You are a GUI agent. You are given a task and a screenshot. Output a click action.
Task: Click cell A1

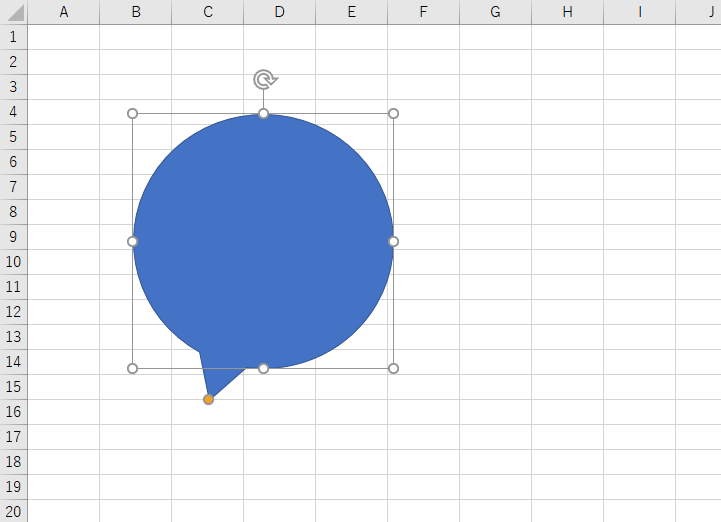pyautogui.click(x=63, y=37)
